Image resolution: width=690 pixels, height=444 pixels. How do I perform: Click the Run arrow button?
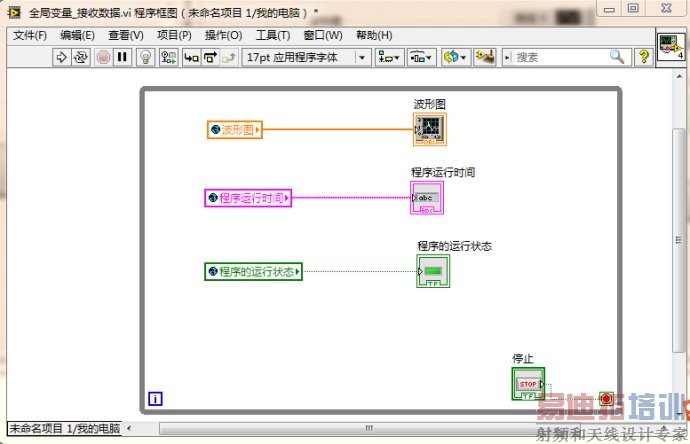pyautogui.click(x=62, y=57)
